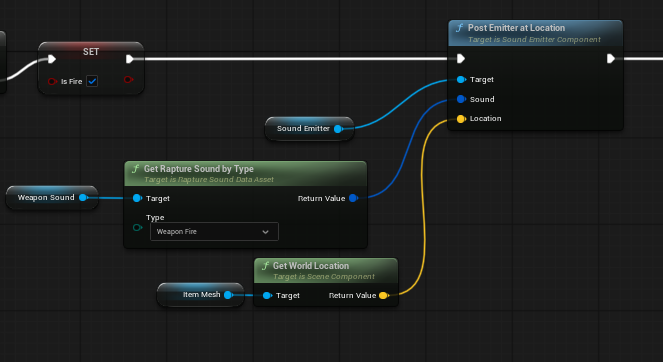Click the Item Mesh variable output pin

[x=228, y=295]
